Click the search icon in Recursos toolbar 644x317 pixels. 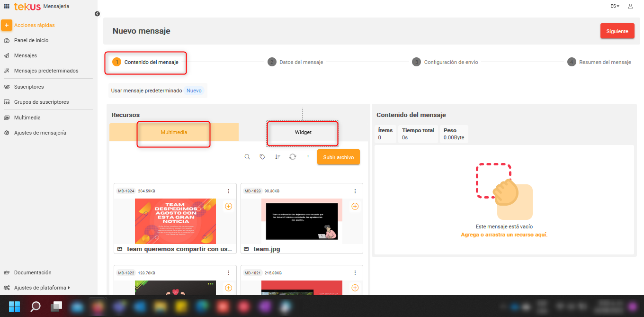(x=247, y=157)
